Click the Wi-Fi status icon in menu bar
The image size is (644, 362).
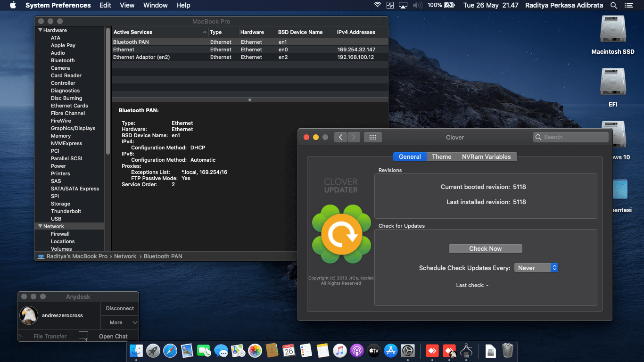[377, 5]
